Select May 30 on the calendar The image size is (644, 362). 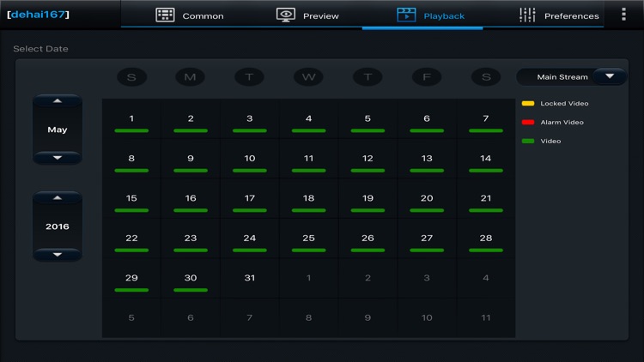[x=191, y=278]
